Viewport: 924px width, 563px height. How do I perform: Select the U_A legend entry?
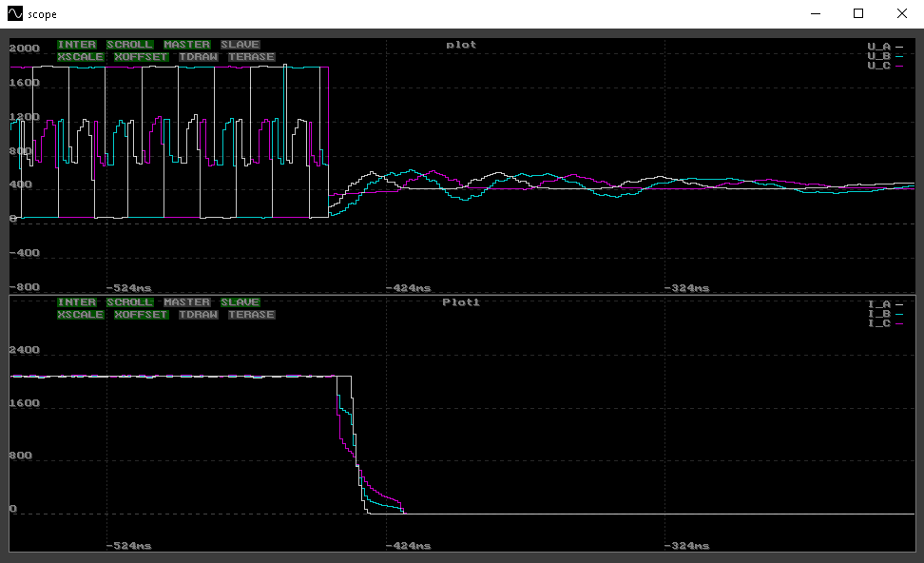click(x=885, y=47)
